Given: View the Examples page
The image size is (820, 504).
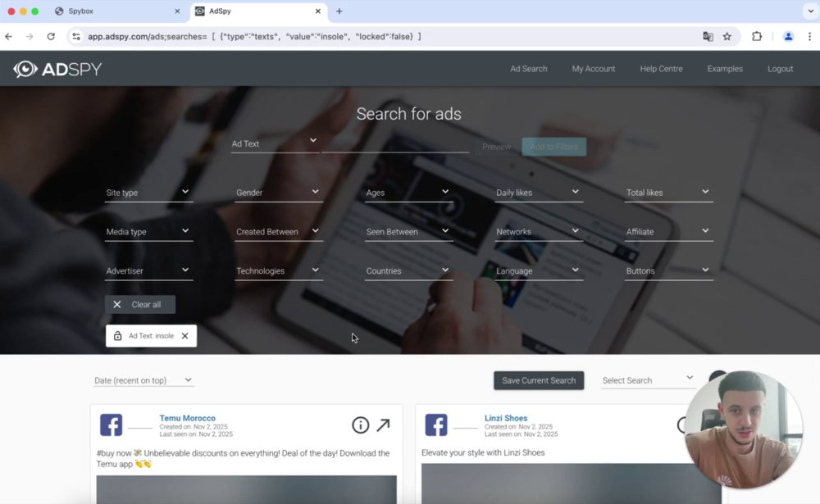Looking at the screenshot, I should tap(725, 69).
